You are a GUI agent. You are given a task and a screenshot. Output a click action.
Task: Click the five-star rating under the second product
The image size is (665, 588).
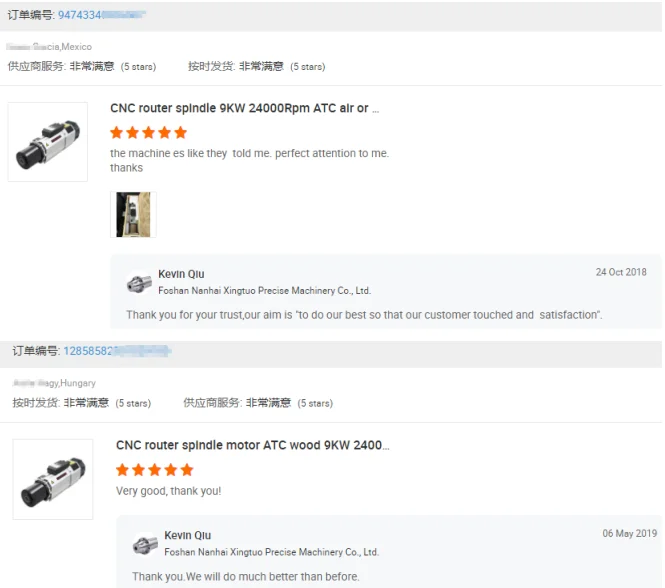click(154, 469)
